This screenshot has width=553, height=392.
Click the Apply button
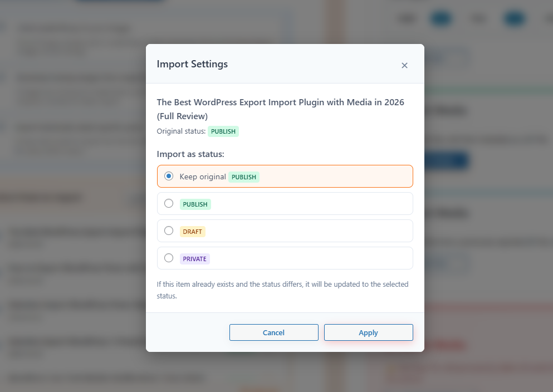coord(368,332)
